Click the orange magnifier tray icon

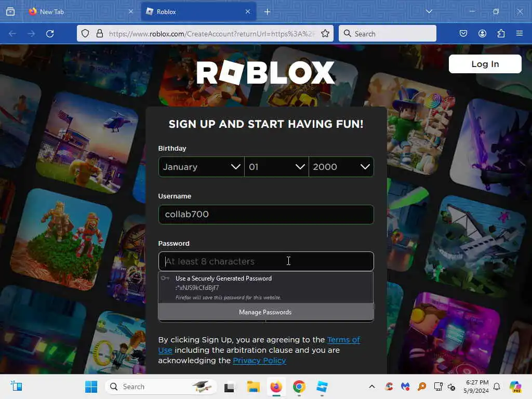point(422,387)
